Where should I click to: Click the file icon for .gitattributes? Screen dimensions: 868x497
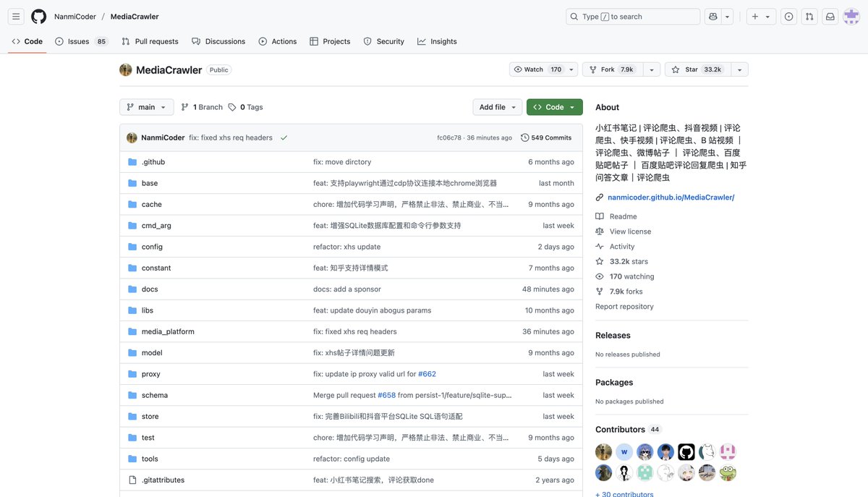132,480
